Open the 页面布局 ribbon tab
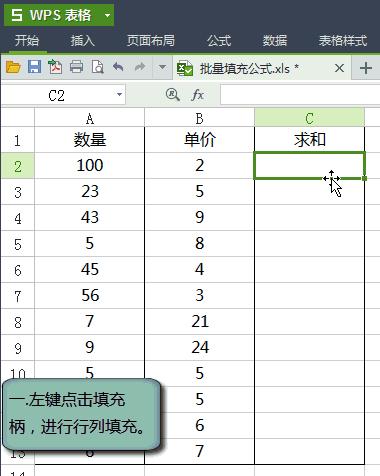Screen dimensions: 380x476 [151, 41]
